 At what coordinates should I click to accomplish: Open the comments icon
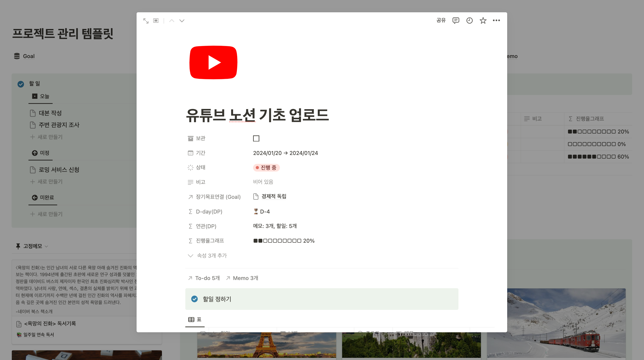point(456,20)
